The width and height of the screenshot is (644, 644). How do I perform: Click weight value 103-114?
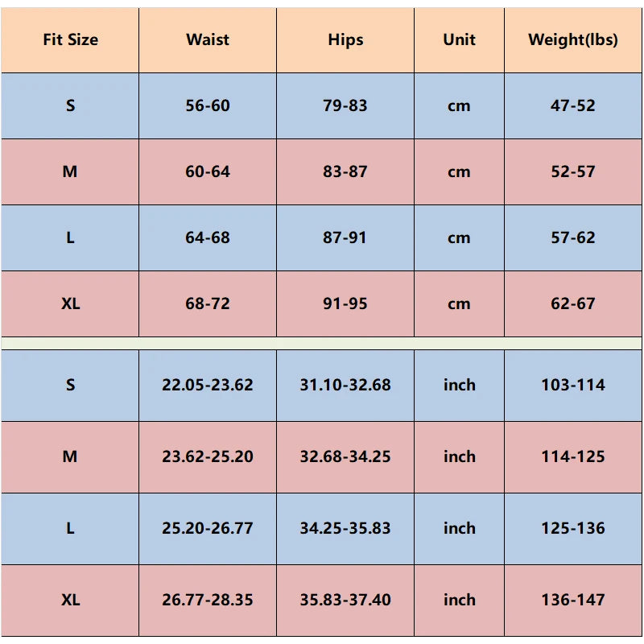point(573,386)
